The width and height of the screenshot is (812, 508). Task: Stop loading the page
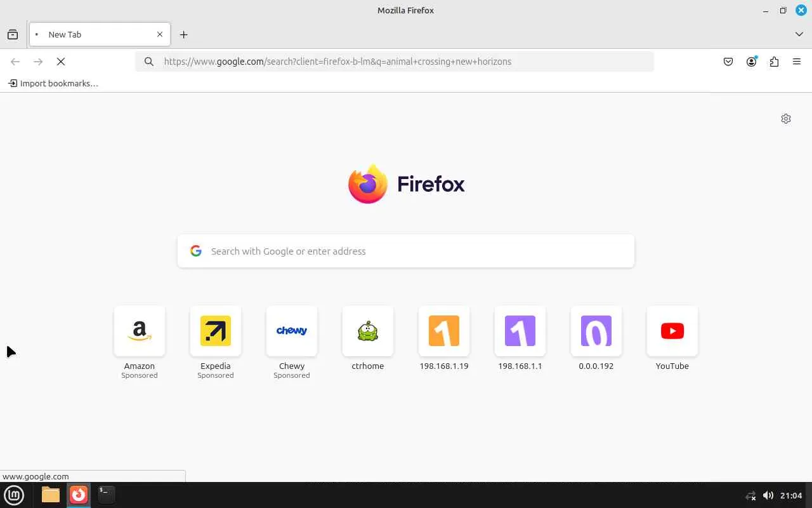click(x=61, y=62)
